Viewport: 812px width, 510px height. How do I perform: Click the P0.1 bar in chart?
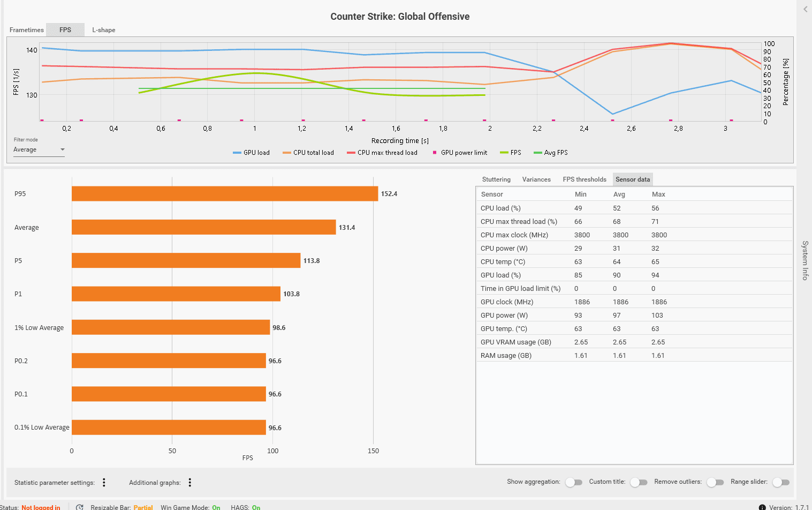point(169,394)
